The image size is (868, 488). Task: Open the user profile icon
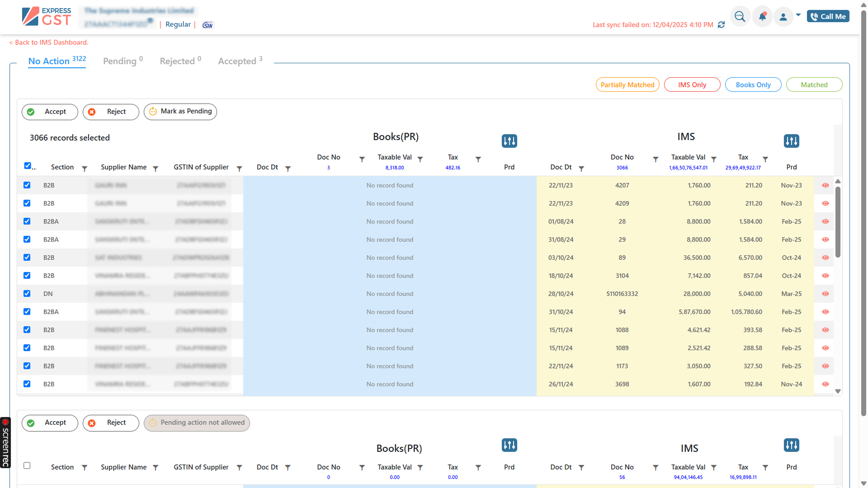point(783,16)
